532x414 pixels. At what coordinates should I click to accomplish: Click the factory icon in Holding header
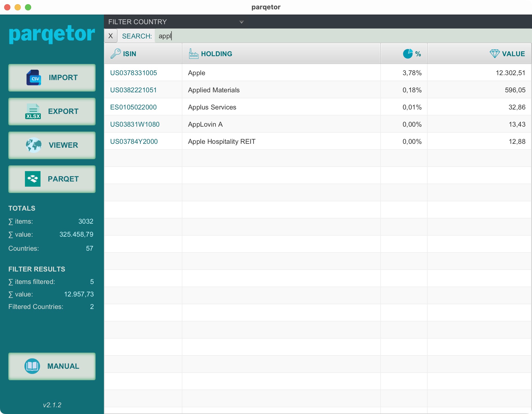(194, 54)
